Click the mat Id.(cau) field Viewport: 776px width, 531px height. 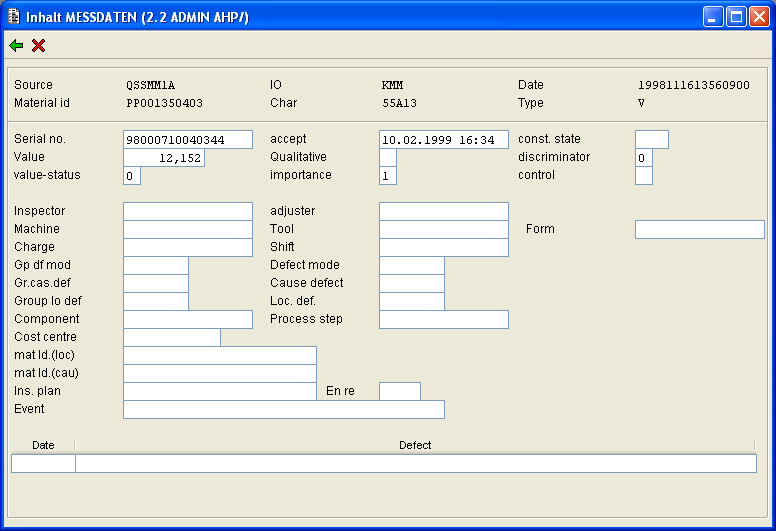[220, 373]
